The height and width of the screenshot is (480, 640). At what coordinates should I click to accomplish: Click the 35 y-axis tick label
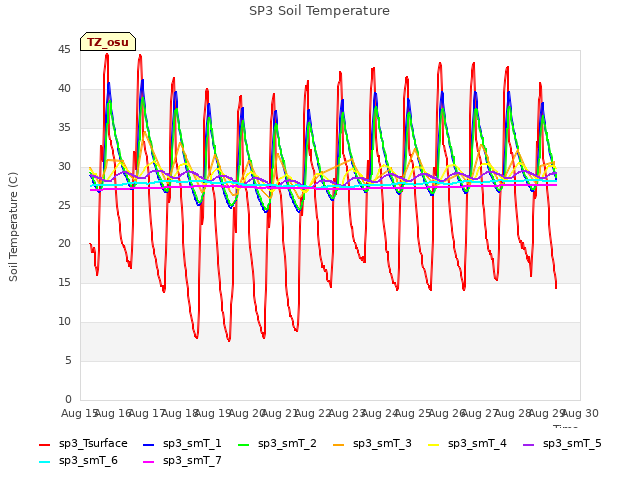pos(64,127)
